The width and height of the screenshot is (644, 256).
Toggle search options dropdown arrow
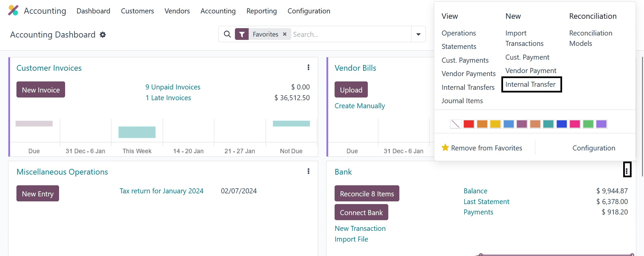point(418,34)
